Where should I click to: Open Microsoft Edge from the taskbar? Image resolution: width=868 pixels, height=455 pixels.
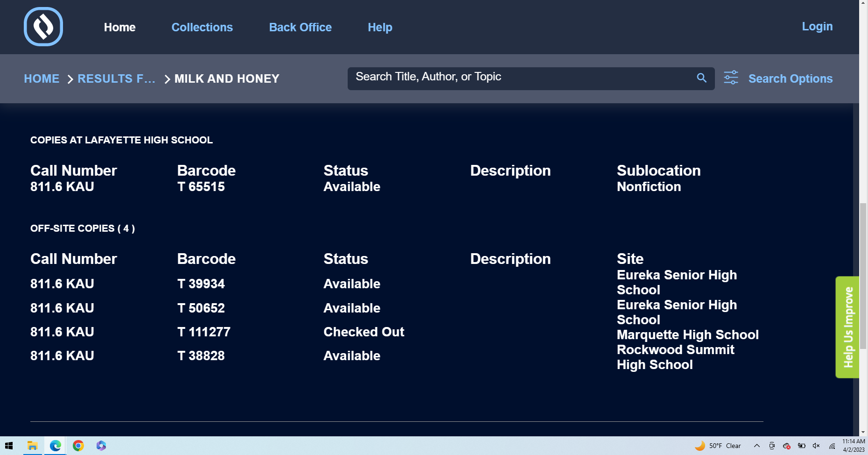(x=55, y=446)
